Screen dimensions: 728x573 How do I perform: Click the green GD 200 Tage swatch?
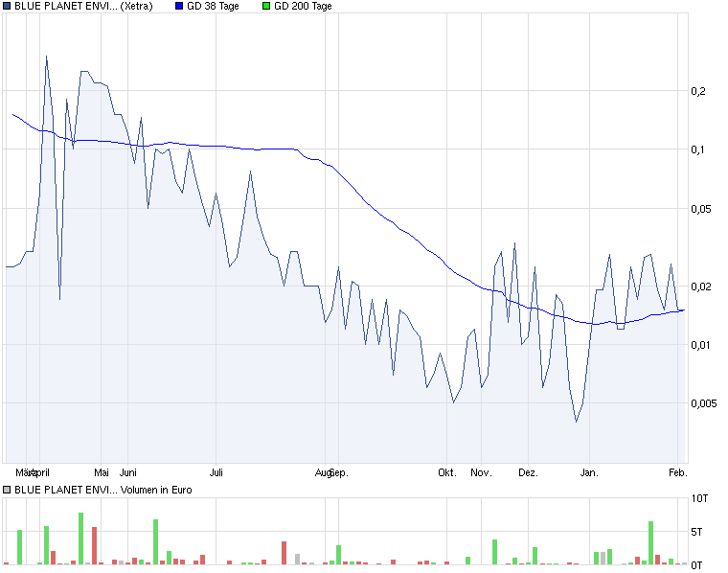[265, 6]
